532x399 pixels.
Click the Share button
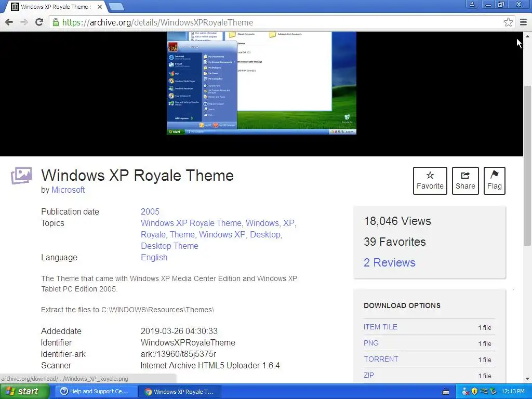(x=465, y=181)
